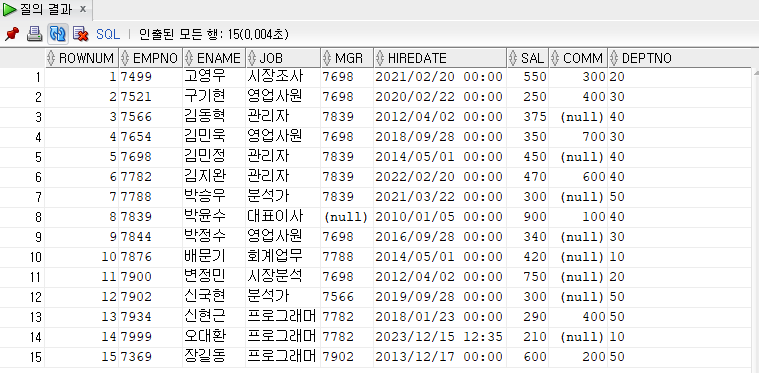The image size is (759, 373).
Task: Select the 장길동 name cell
Action: [x=214, y=357]
